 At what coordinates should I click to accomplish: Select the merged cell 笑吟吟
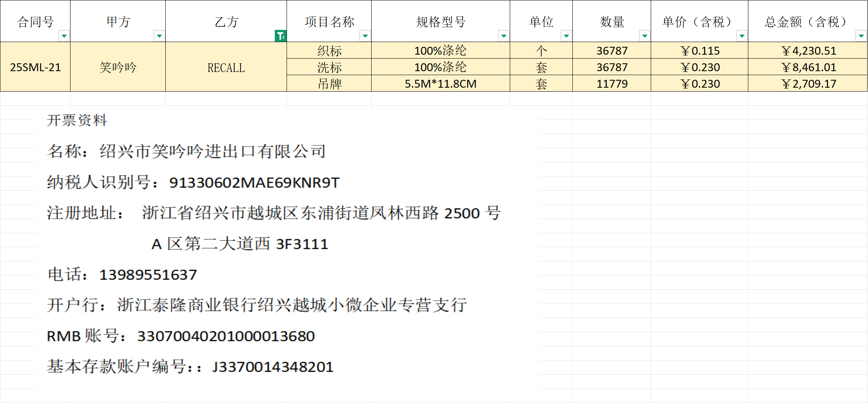[118, 67]
